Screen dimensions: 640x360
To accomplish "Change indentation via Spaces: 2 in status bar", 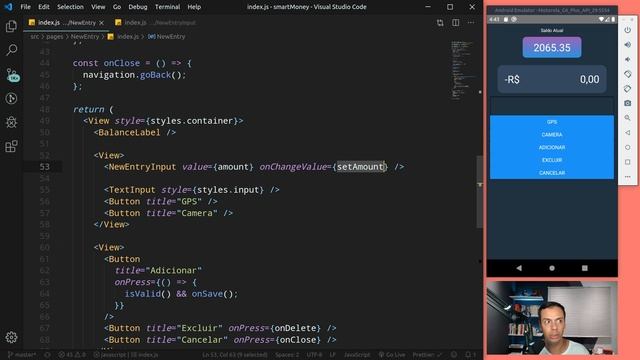I will pos(287,355).
